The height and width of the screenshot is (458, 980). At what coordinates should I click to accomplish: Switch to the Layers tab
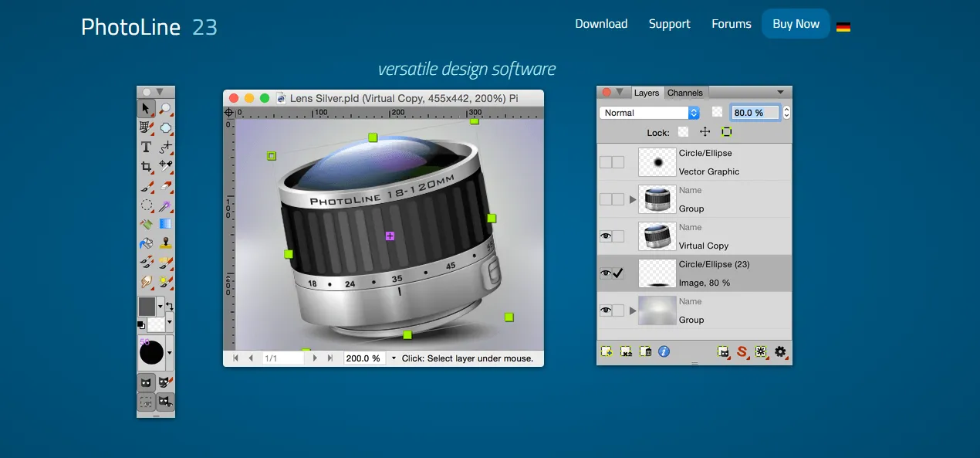coord(647,93)
